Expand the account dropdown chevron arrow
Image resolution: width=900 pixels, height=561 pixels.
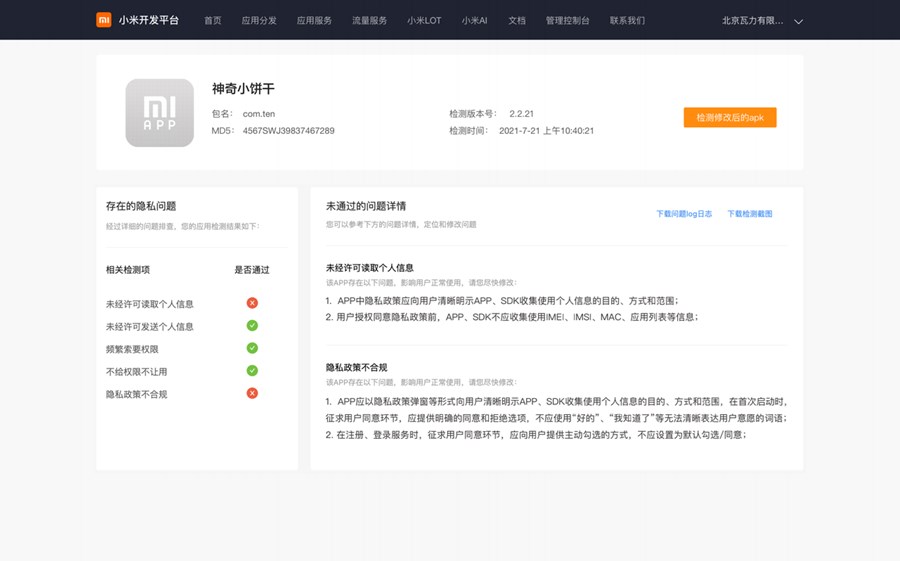point(798,21)
